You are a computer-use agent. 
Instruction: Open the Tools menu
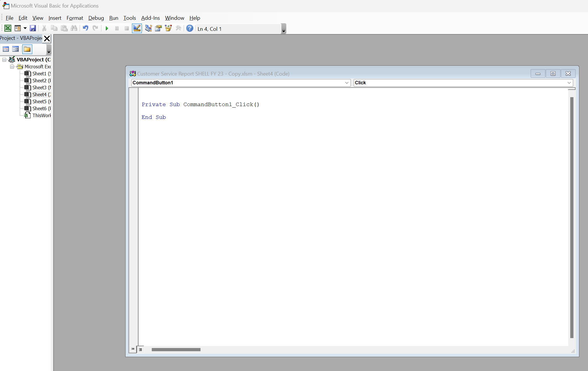(x=129, y=17)
